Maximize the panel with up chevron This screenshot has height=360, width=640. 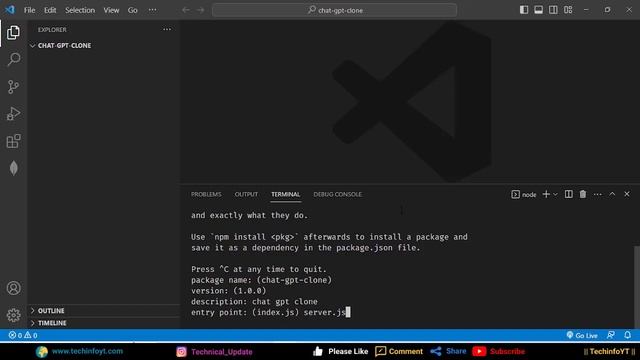point(612,194)
